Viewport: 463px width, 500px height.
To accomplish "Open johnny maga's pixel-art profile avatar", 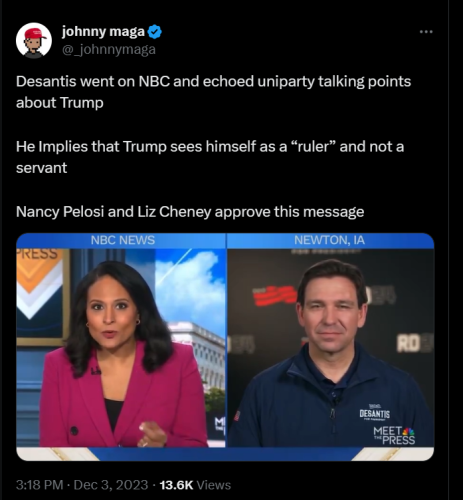I will pos(34,40).
